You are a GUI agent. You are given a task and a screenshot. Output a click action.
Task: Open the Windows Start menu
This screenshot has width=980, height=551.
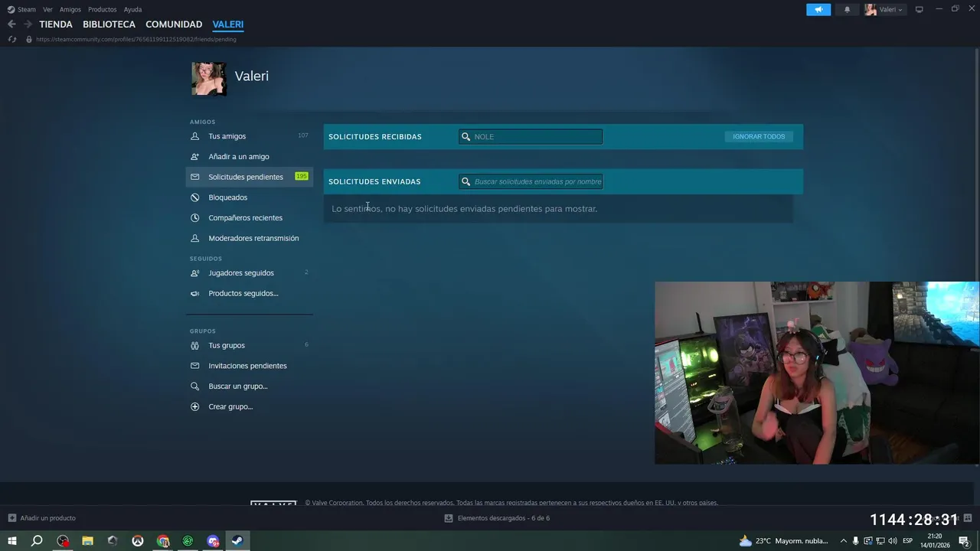pos(11,541)
